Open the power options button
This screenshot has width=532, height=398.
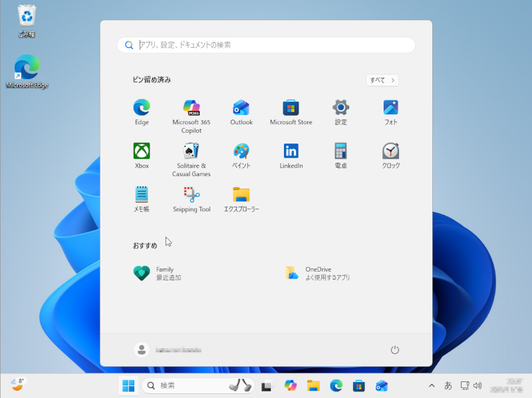tap(395, 349)
